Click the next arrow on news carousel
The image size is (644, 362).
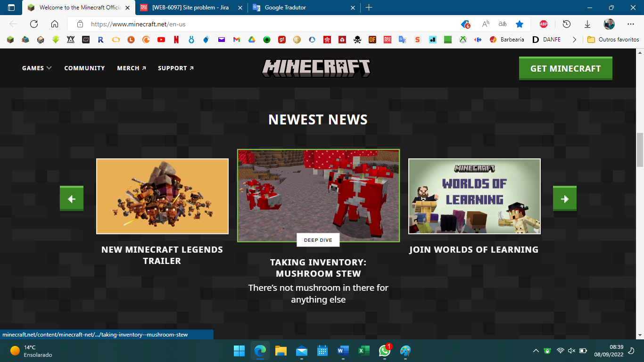564,198
